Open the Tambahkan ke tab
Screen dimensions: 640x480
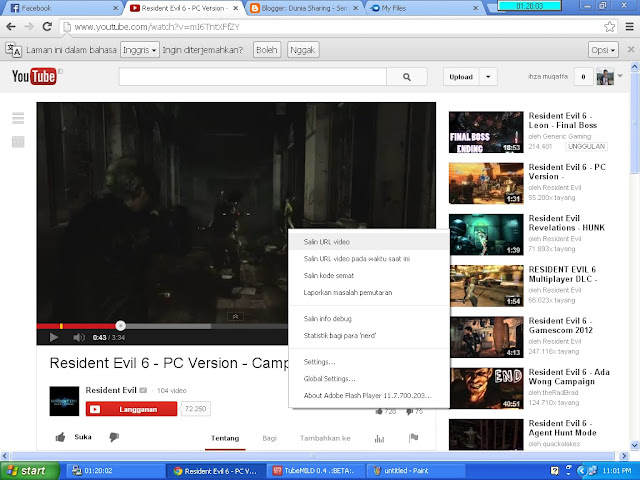pos(325,438)
